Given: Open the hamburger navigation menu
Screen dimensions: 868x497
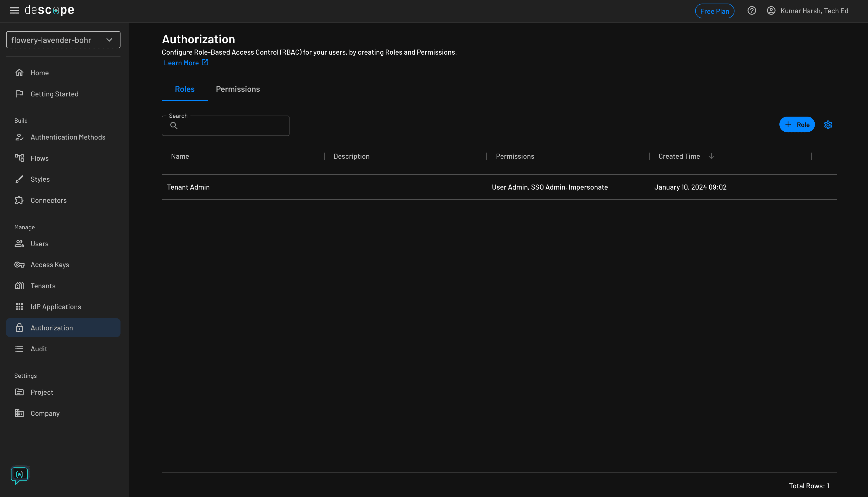Looking at the screenshot, I should (x=14, y=10).
